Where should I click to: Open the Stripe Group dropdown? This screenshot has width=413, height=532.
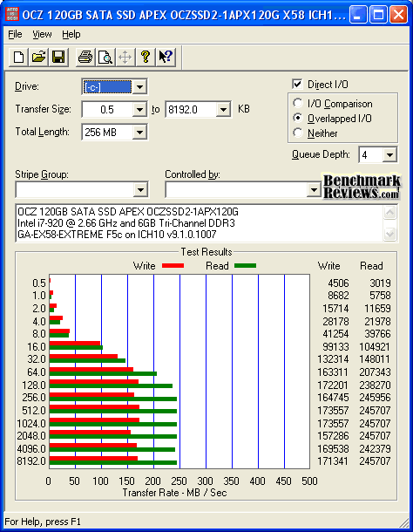pyautogui.click(x=140, y=190)
